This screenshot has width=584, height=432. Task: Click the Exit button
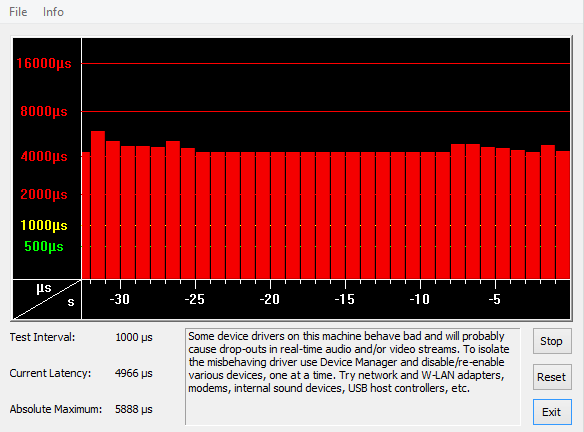[x=552, y=412]
